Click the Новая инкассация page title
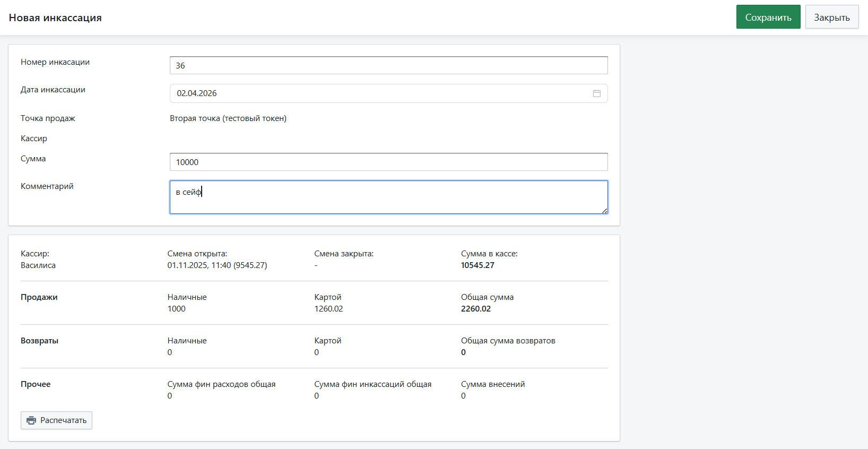 [55, 18]
